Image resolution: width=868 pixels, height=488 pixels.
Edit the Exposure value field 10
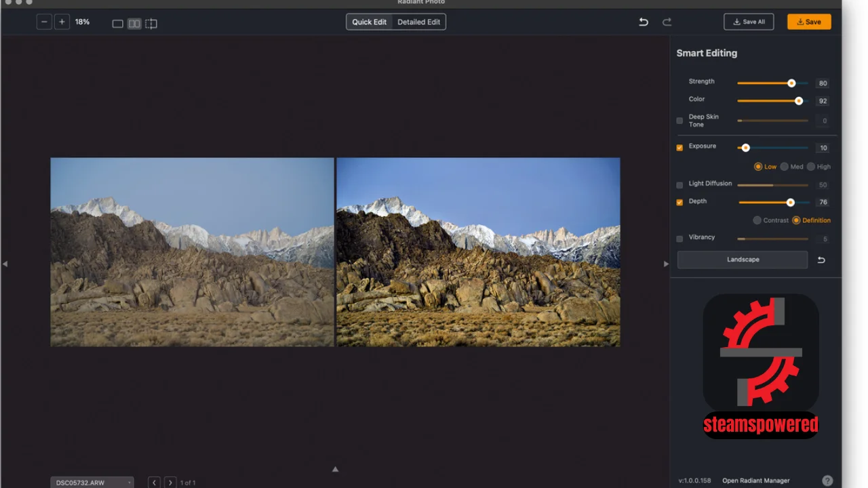coord(823,148)
